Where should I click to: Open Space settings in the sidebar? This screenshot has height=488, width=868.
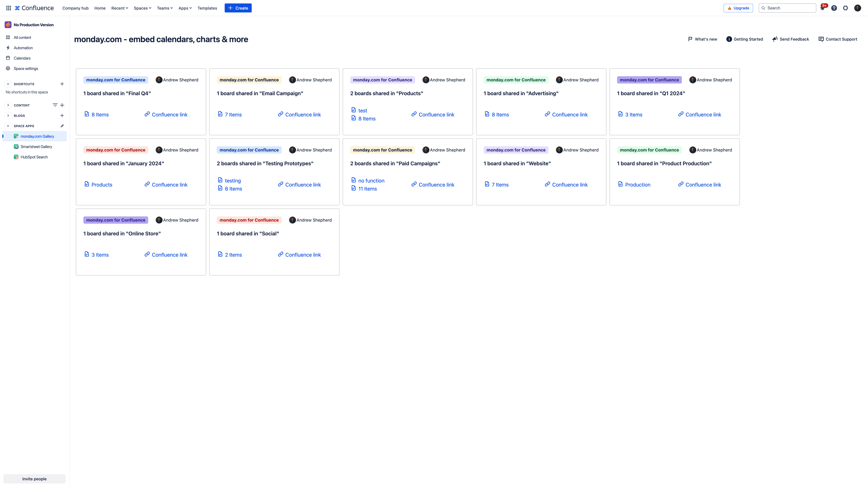pyautogui.click(x=34, y=68)
